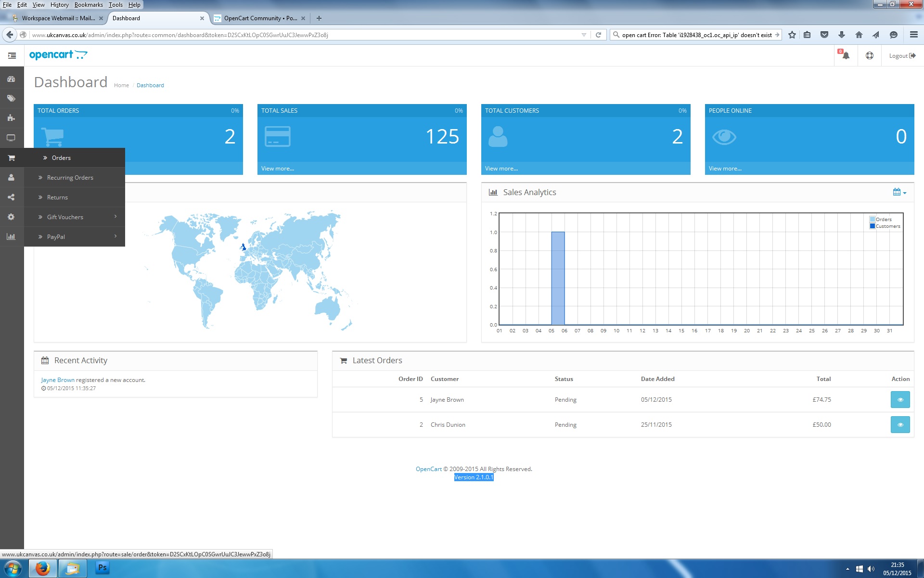
Task: Click the Firefox taskbar icon
Action: tap(43, 569)
